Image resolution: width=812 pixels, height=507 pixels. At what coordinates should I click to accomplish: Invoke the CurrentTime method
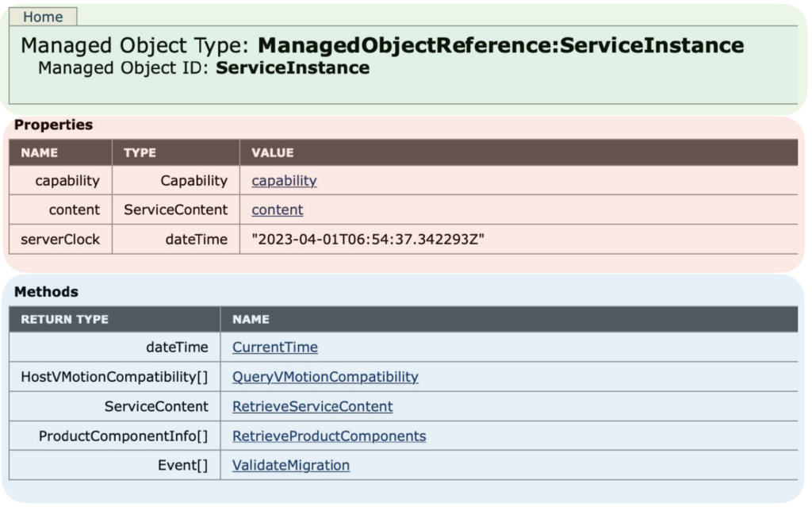274,347
